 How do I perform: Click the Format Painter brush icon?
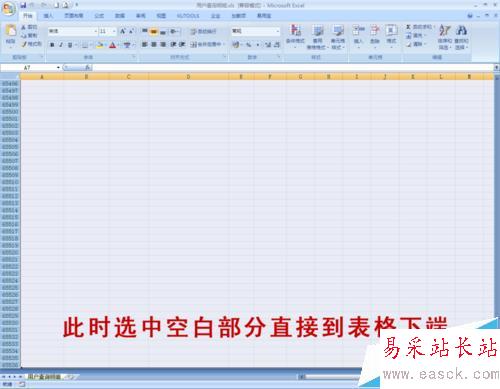[x=24, y=44]
